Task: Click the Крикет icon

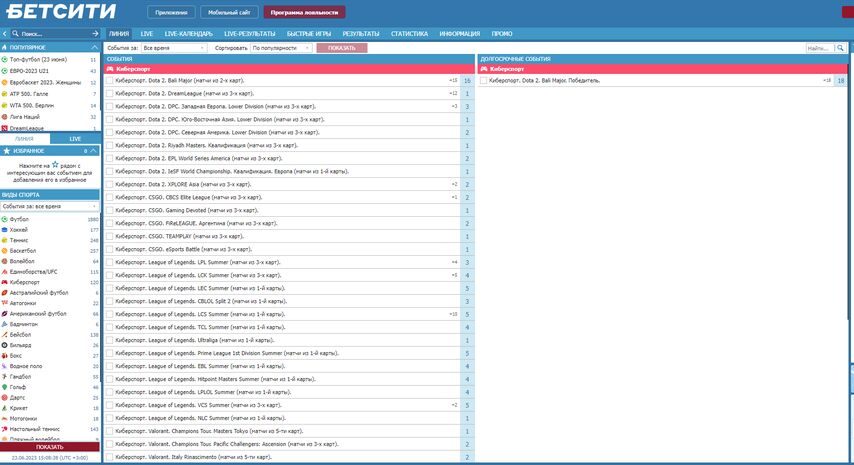Action: (4, 408)
